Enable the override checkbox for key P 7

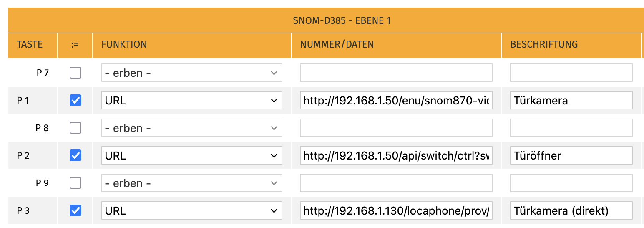[75, 73]
